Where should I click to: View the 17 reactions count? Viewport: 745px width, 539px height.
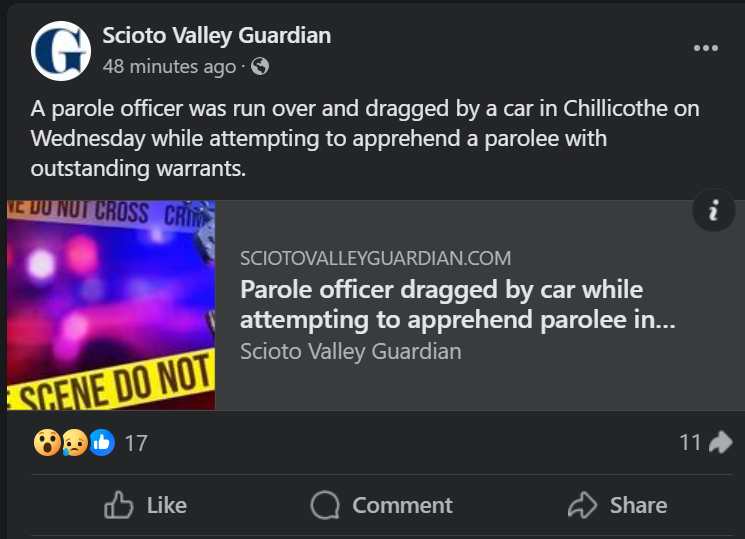pyautogui.click(x=136, y=442)
